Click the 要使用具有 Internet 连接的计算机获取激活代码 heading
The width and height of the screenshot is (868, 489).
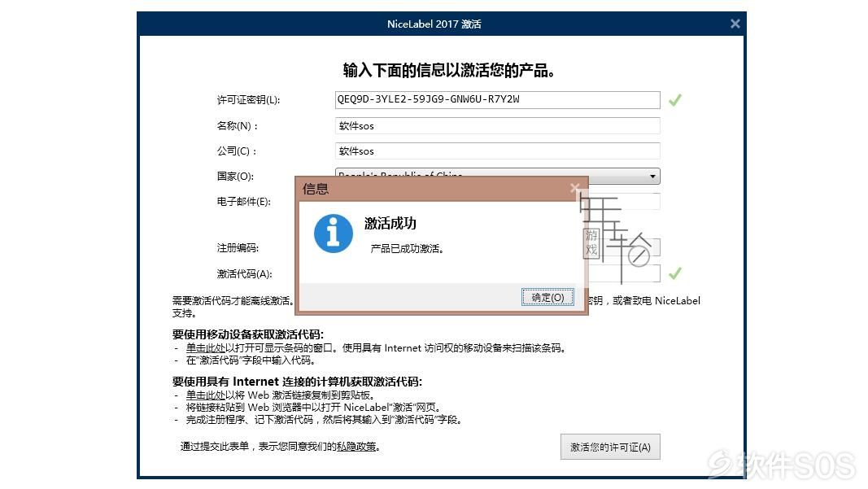point(297,382)
